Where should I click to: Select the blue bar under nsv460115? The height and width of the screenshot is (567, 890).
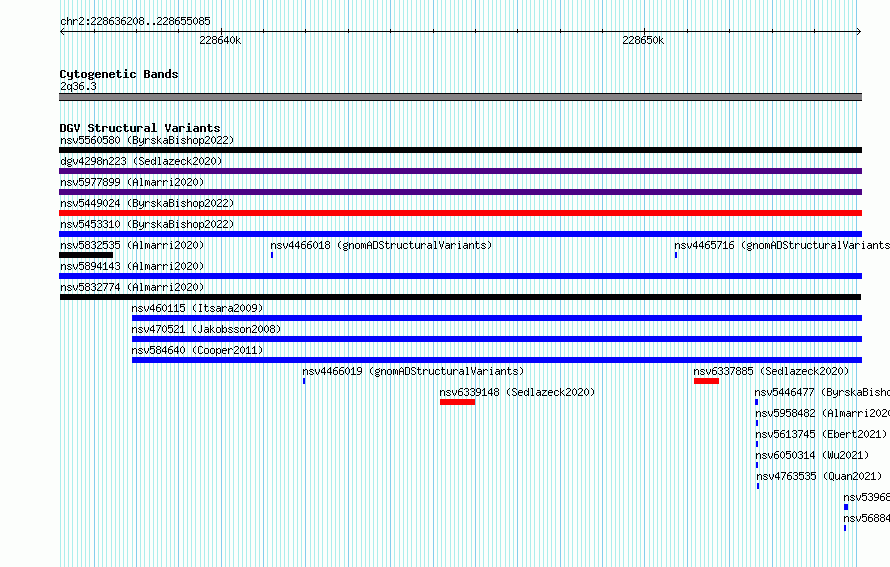[497, 318]
